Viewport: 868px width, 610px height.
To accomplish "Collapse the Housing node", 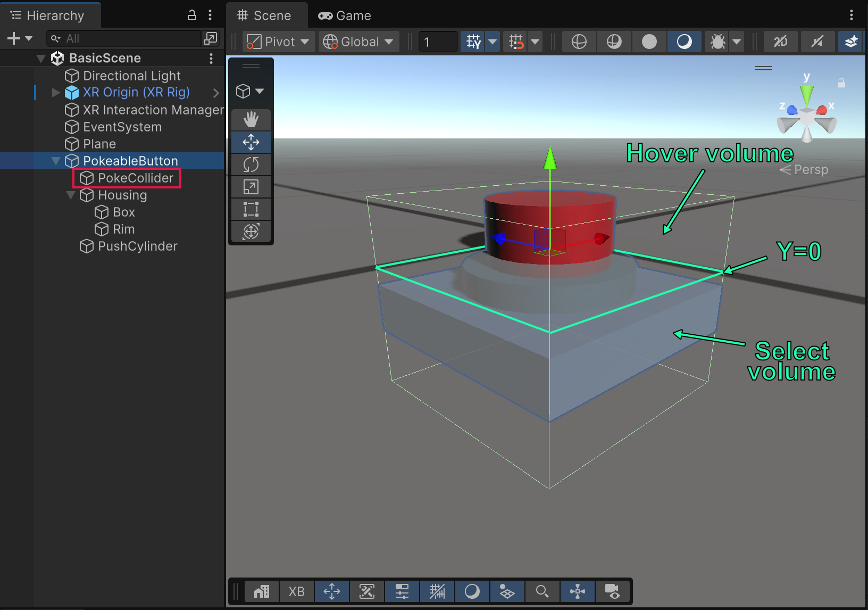I will [71, 195].
